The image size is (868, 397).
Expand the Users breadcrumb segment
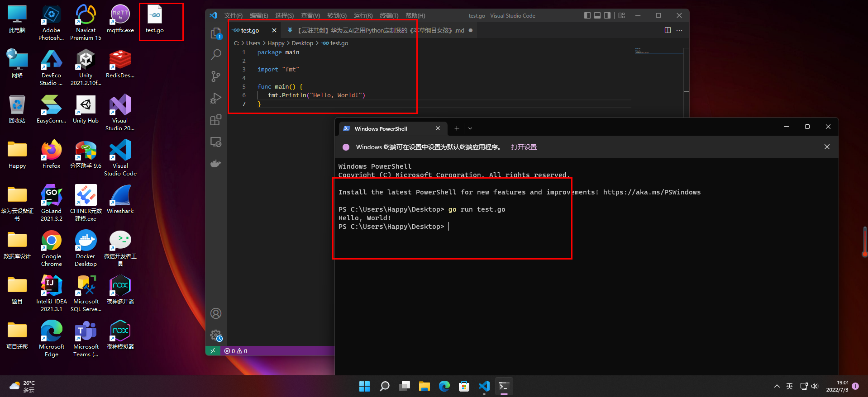pos(253,43)
